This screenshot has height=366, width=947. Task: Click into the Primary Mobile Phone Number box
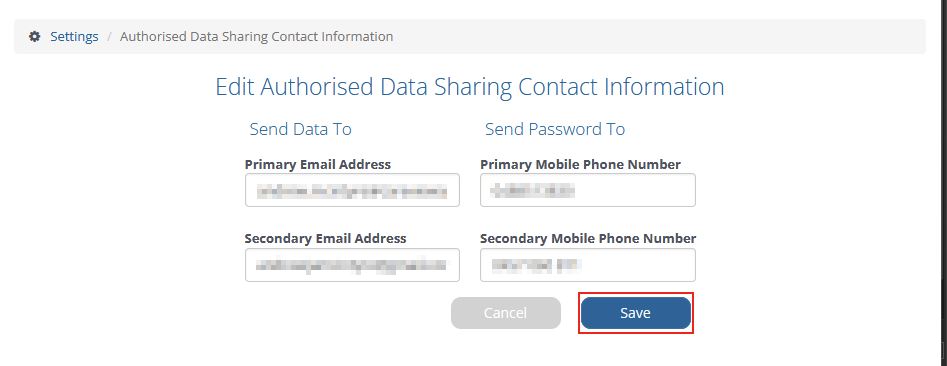(x=588, y=190)
